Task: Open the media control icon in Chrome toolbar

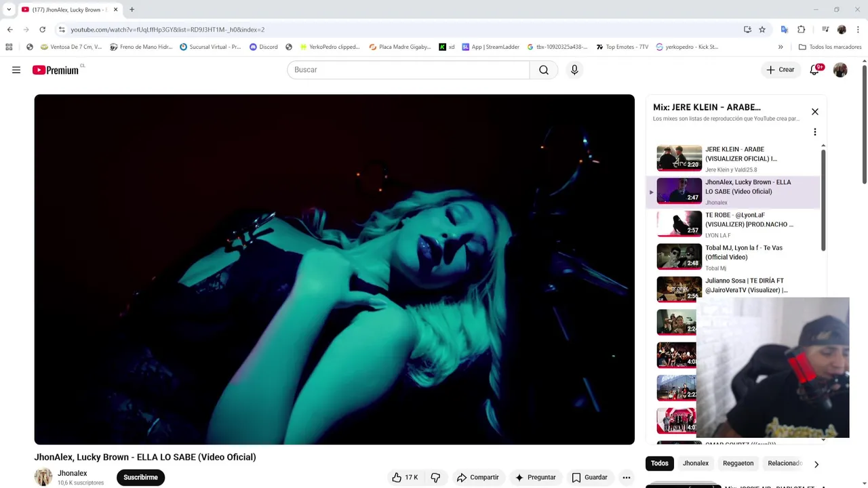Action: (x=825, y=30)
